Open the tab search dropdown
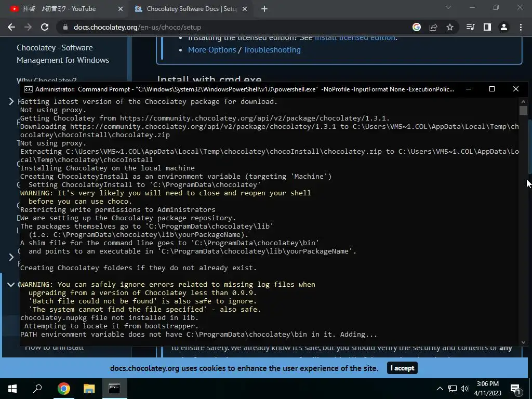This screenshot has width=532, height=399. pyautogui.click(x=448, y=7)
